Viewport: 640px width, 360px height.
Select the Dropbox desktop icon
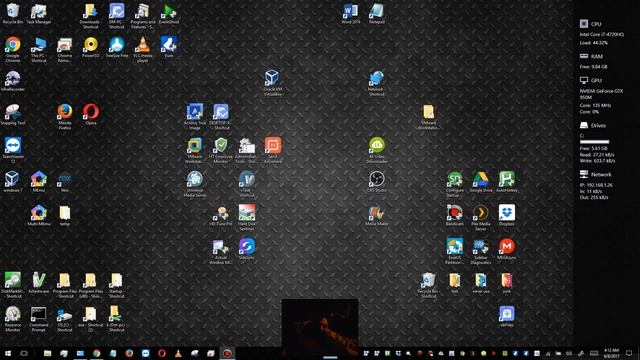point(507,216)
